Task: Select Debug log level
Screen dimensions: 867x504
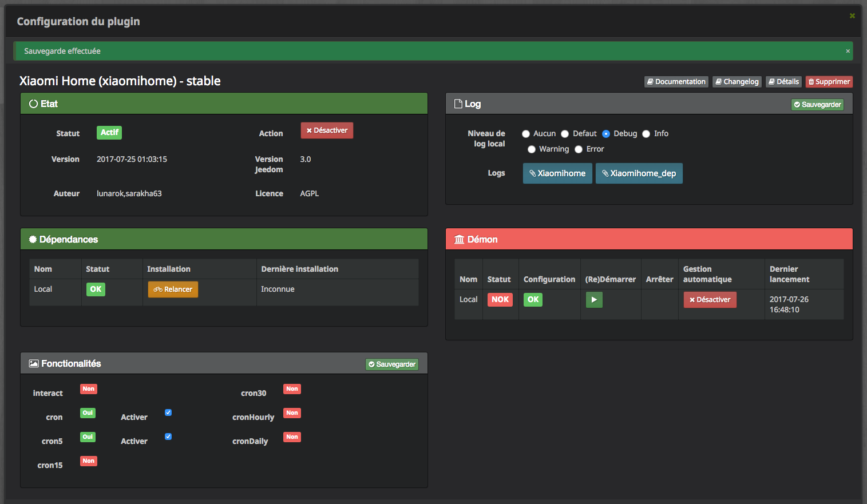Action: (606, 134)
